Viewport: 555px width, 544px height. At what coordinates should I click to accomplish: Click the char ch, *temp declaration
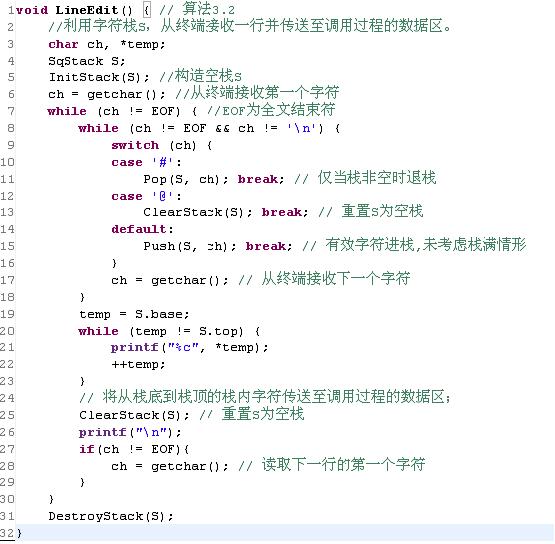[x=107, y=44]
